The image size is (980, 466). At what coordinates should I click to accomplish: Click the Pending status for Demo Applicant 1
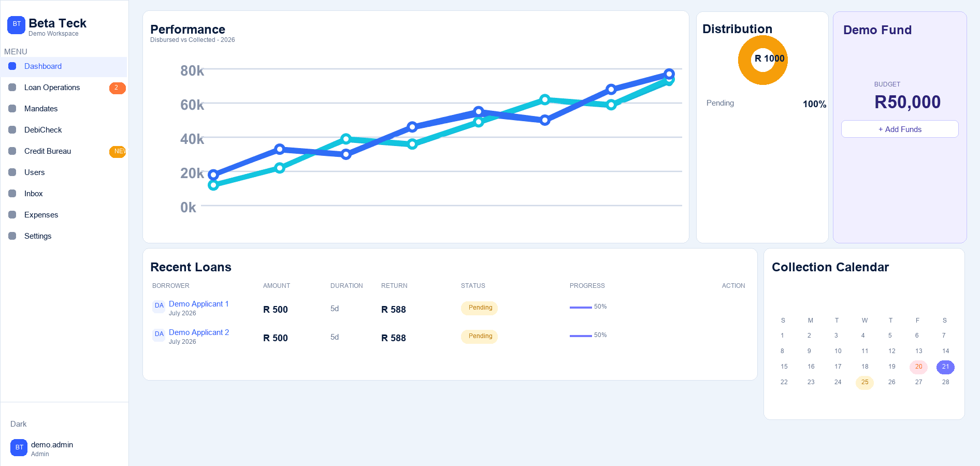pos(480,308)
